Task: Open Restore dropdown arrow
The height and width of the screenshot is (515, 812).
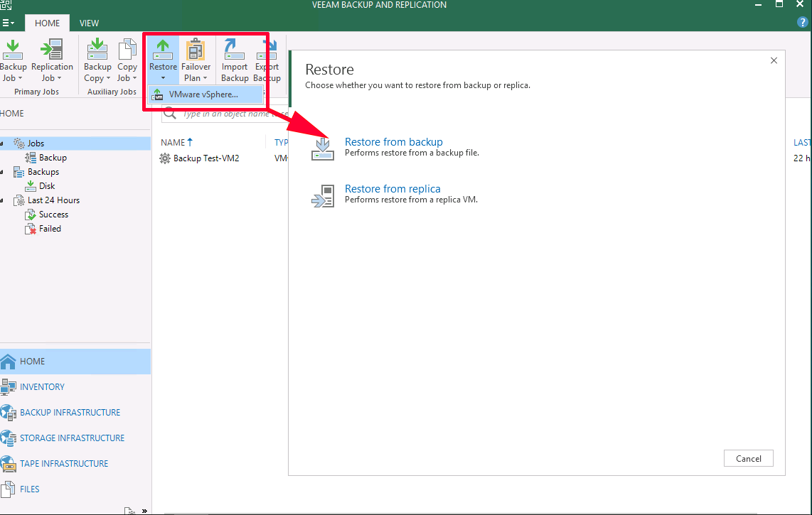Action: coord(163,78)
